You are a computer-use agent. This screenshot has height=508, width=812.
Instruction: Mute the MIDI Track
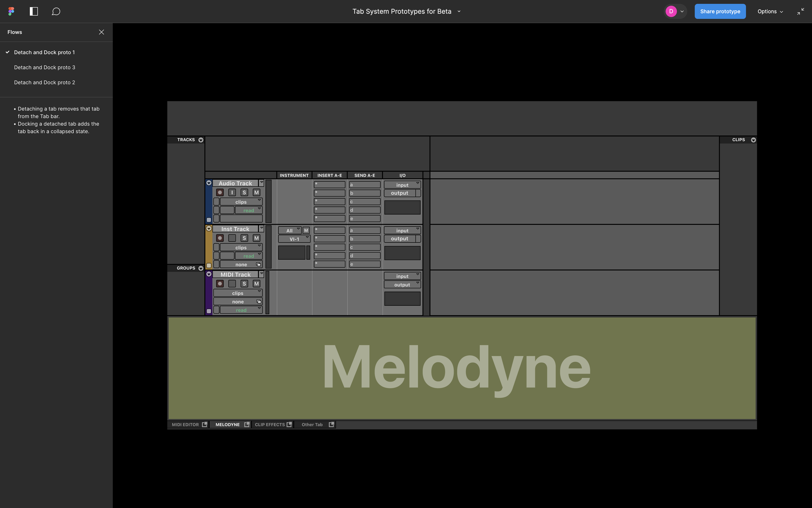point(257,284)
